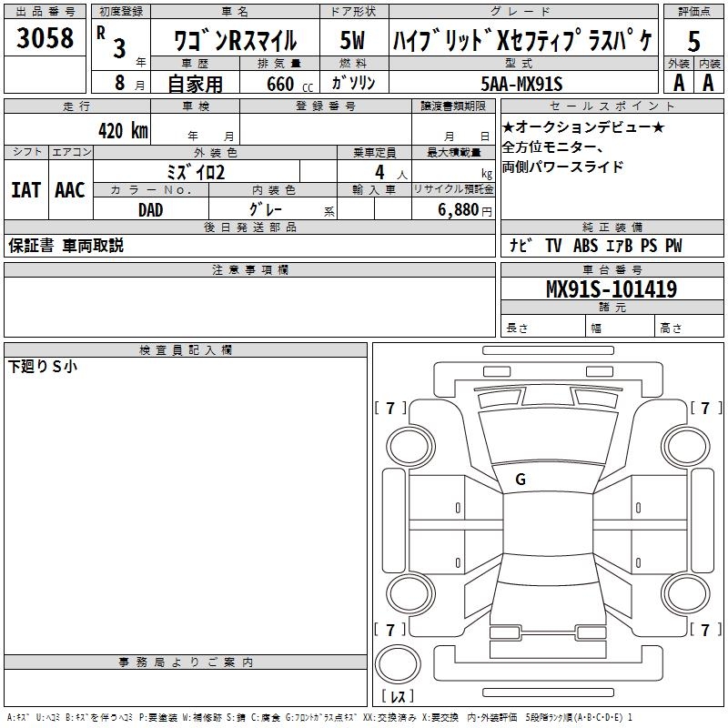
Task: Select the エアB equipment entry
Action: (x=620, y=246)
